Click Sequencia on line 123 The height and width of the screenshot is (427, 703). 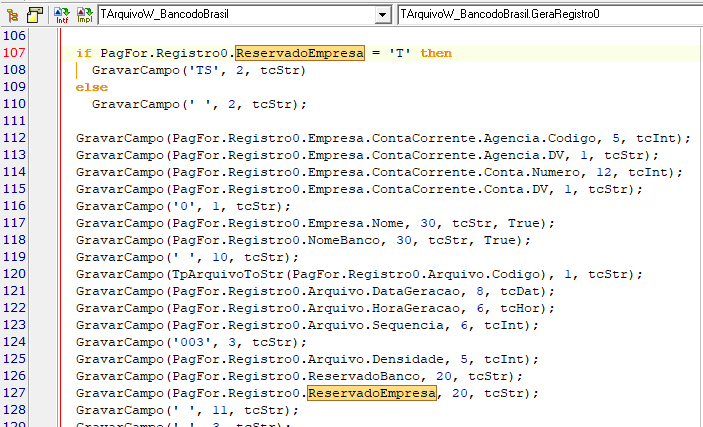coord(408,325)
